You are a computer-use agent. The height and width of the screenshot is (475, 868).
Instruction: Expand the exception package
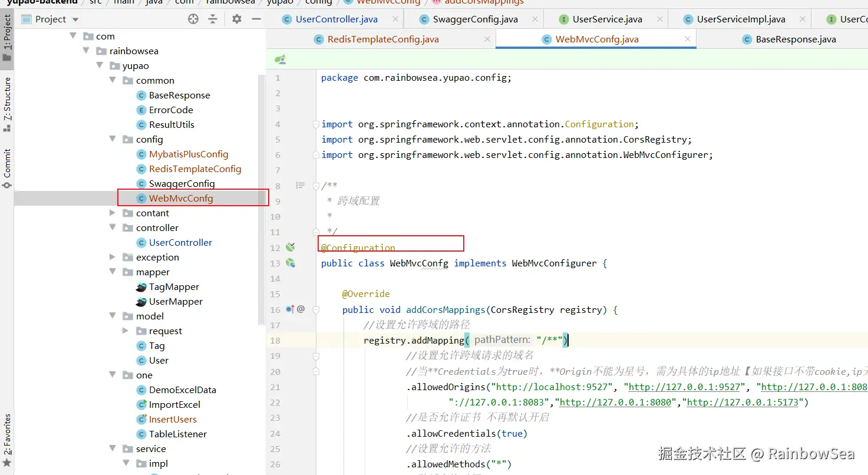(x=113, y=257)
